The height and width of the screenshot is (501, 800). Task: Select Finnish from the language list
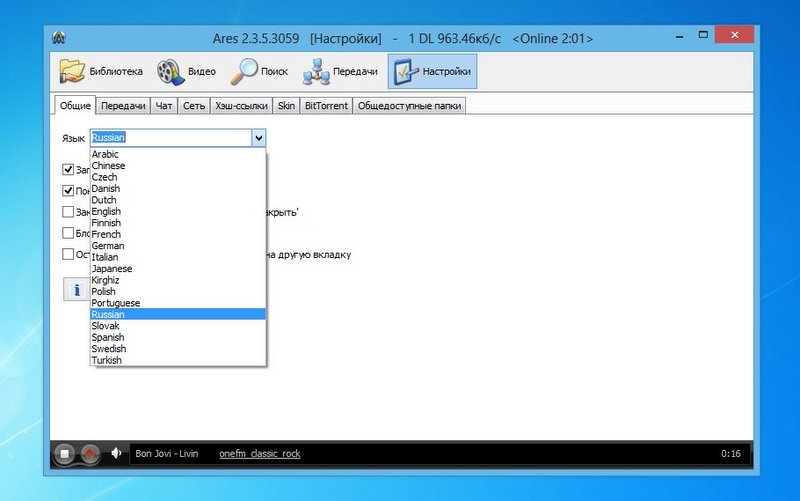178,223
